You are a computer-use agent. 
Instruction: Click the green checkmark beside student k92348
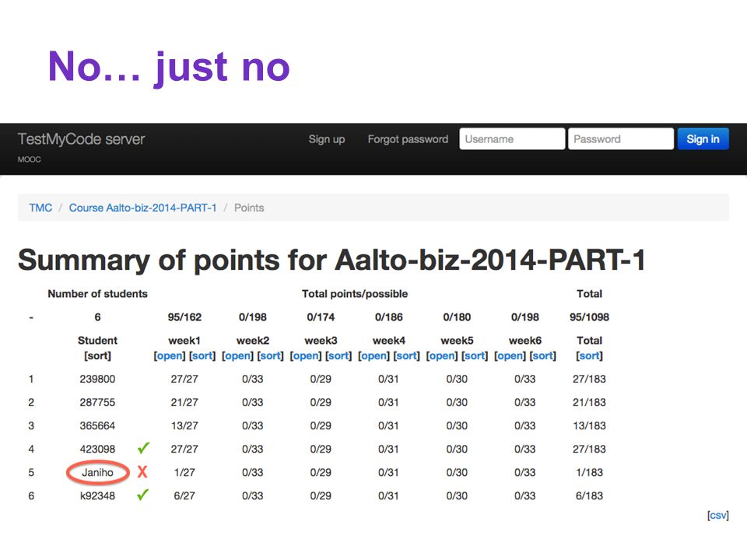(143, 495)
